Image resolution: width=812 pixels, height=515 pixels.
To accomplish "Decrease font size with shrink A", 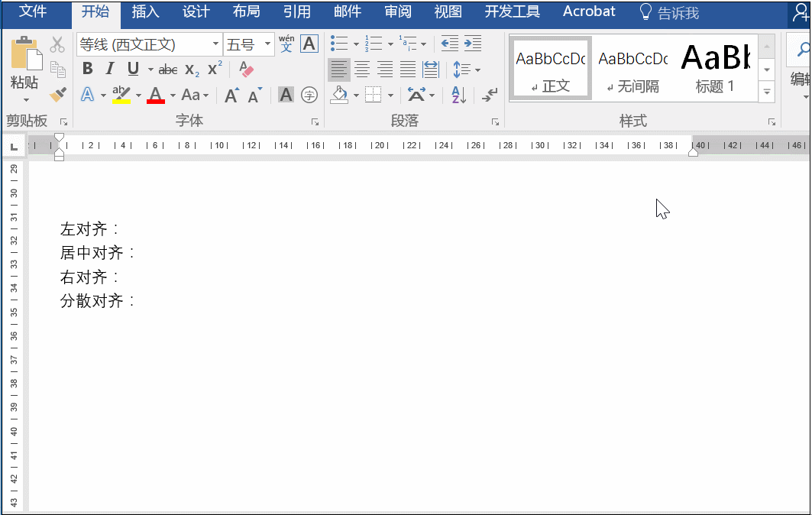I will tap(254, 96).
